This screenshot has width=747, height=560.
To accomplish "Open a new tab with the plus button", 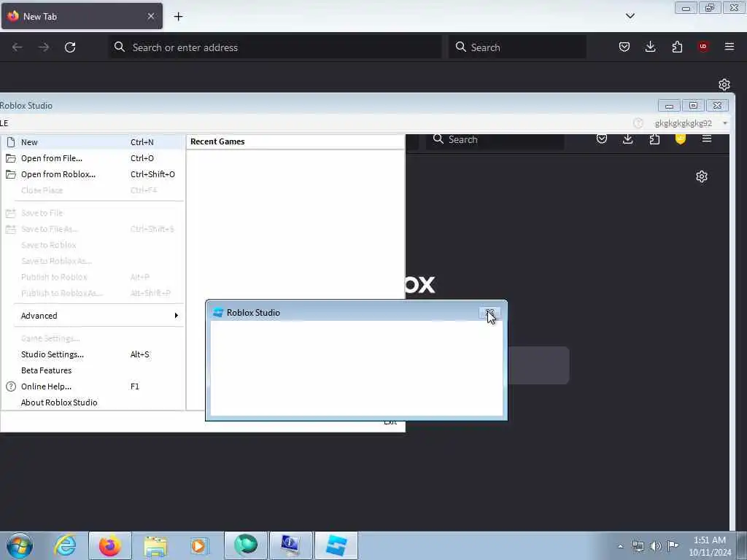I will coord(178,17).
